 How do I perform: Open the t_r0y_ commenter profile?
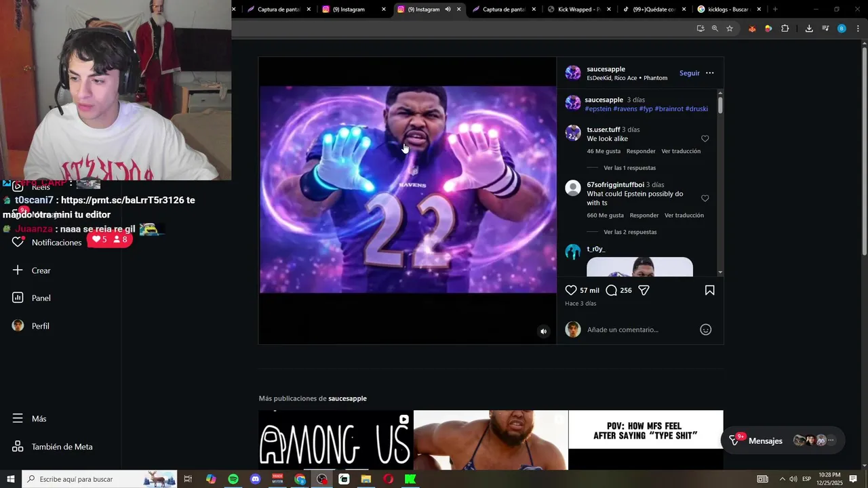(596, 249)
